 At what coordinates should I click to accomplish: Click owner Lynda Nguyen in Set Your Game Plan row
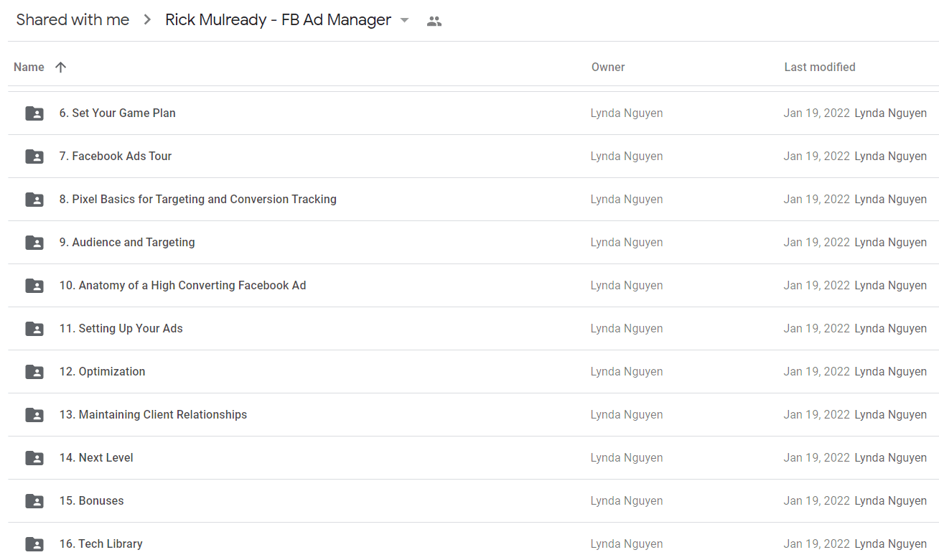(627, 113)
